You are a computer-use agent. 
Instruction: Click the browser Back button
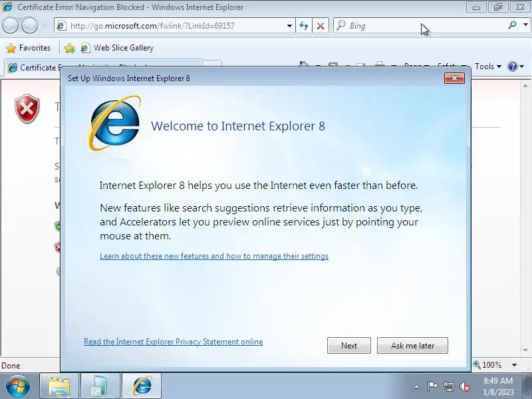[x=10, y=26]
